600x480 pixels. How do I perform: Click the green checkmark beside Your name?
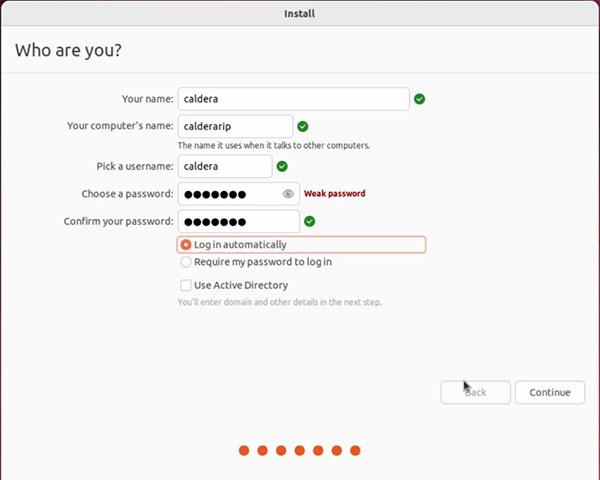tap(420, 99)
